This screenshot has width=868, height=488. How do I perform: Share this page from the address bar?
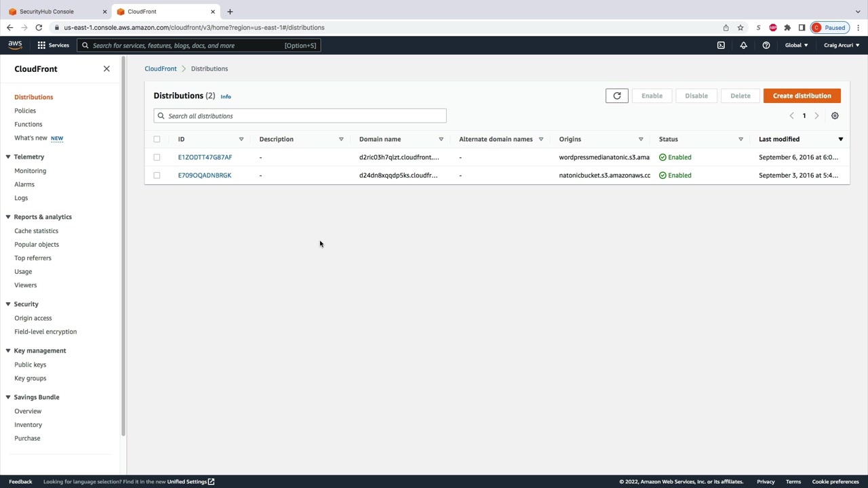(726, 28)
